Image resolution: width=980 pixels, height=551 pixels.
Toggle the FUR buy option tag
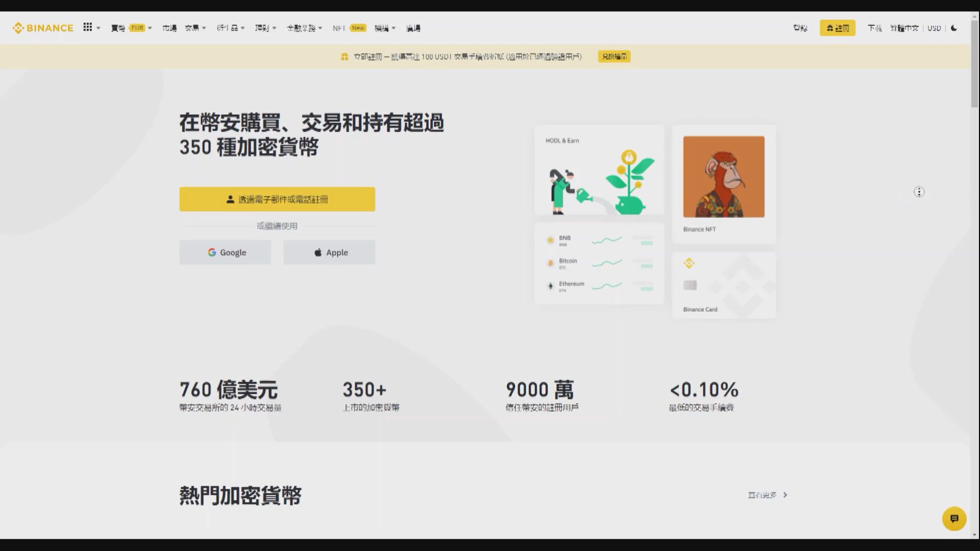coord(137,28)
